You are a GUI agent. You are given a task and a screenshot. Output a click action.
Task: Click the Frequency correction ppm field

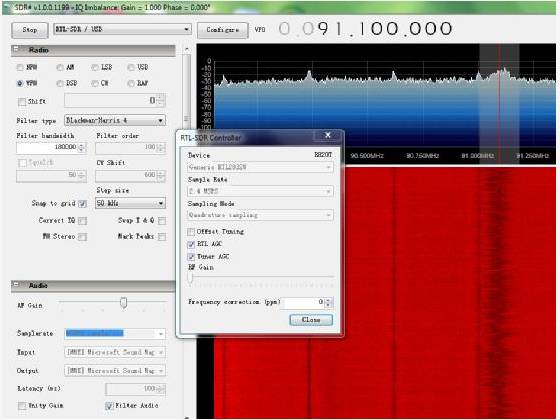click(302, 302)
